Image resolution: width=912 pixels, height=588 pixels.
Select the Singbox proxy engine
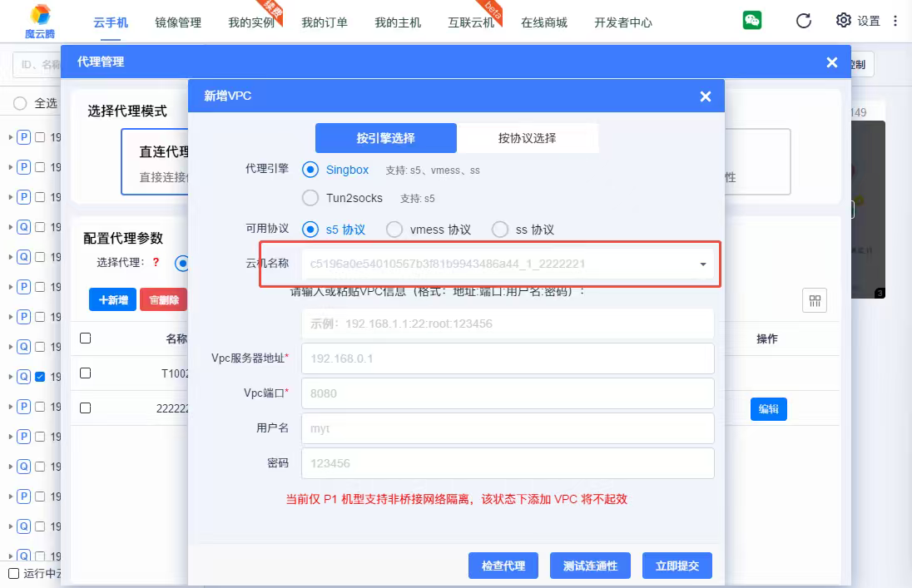coord(310,170)
